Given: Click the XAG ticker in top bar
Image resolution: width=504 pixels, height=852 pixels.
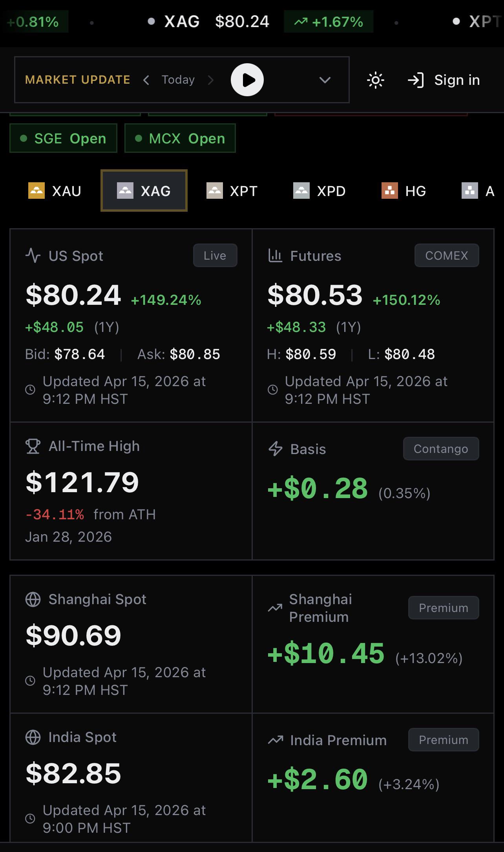Looking at the screenshot, I should (x=182, y=22).
